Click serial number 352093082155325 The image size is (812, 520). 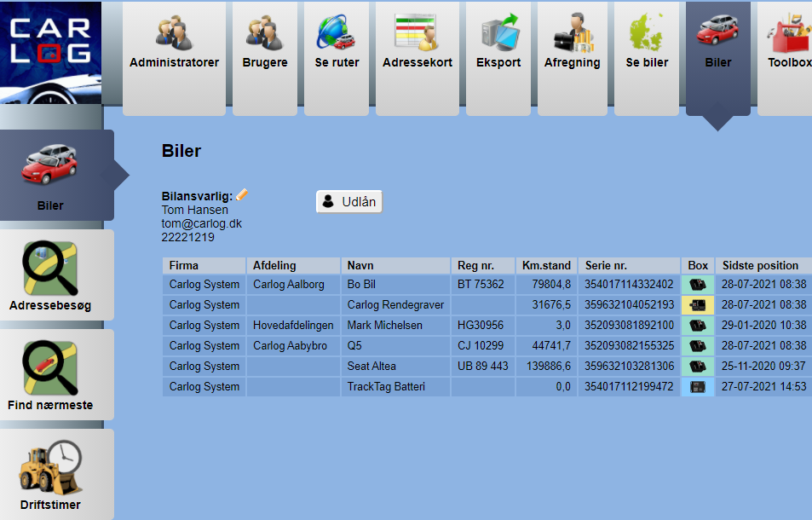point(629,345)
